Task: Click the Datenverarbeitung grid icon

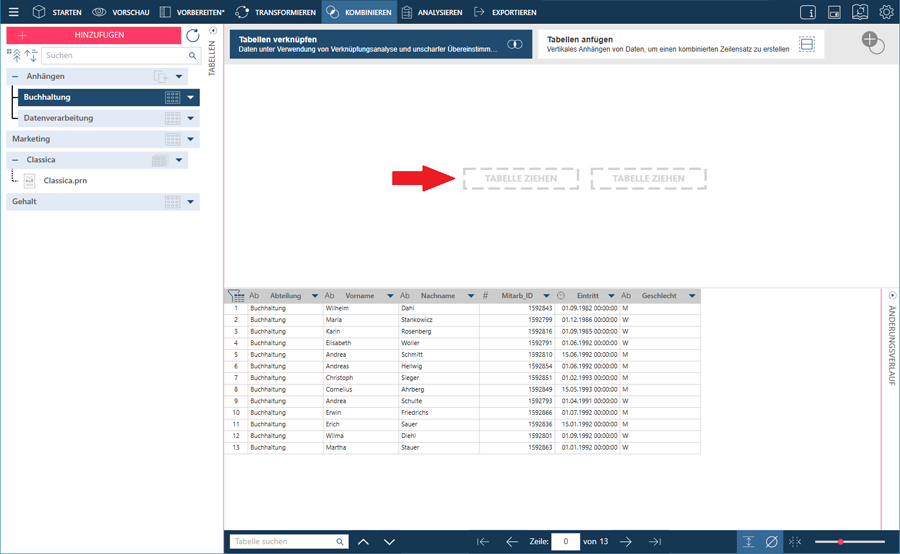Action: click(x=172, y=119)
